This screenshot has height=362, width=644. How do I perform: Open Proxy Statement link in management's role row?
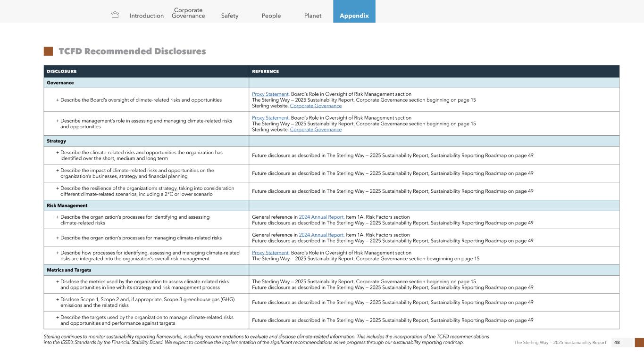click(270, 118)
